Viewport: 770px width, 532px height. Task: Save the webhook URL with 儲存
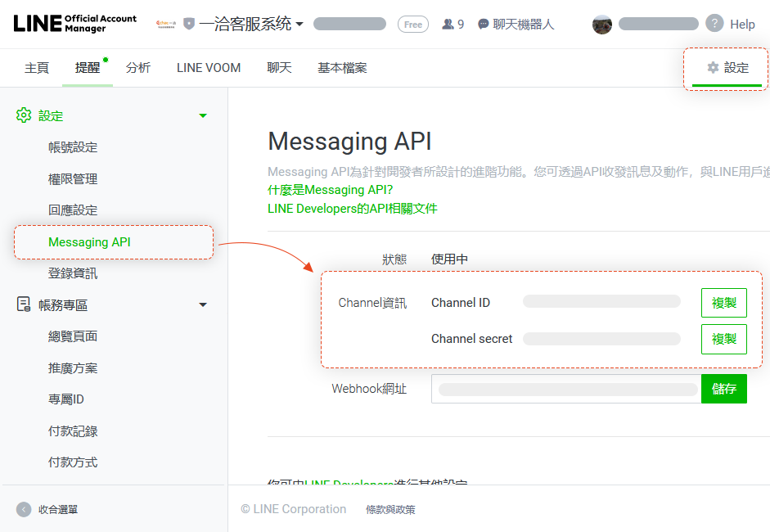coord(724,389)
